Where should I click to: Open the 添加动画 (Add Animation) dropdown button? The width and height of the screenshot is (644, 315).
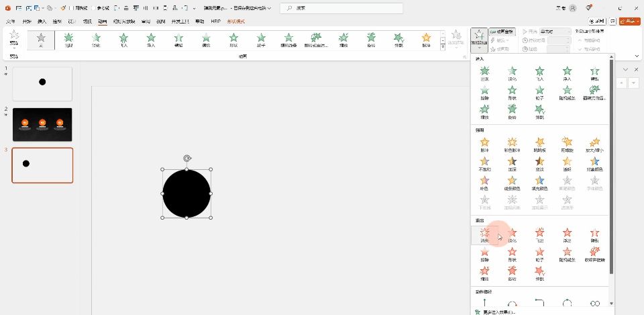click(479, 40)
